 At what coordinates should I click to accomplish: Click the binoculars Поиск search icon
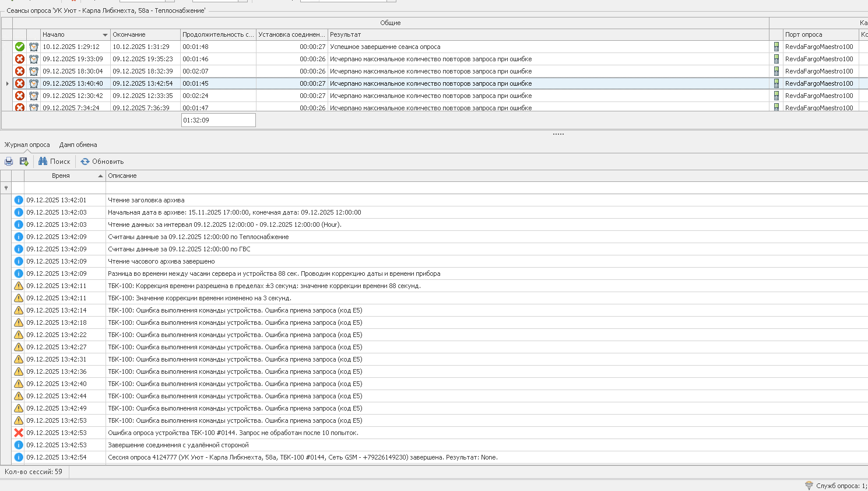click(x=43, y=162)
